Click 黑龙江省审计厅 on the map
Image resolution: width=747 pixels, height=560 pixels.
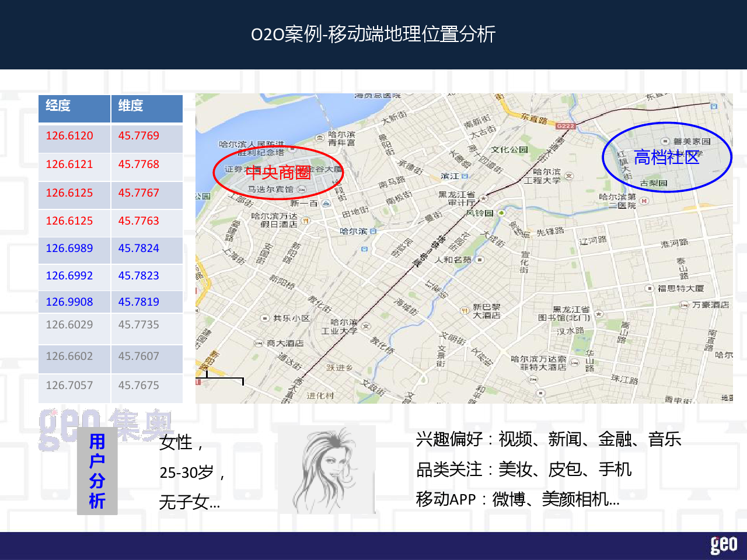coord(457,198)
